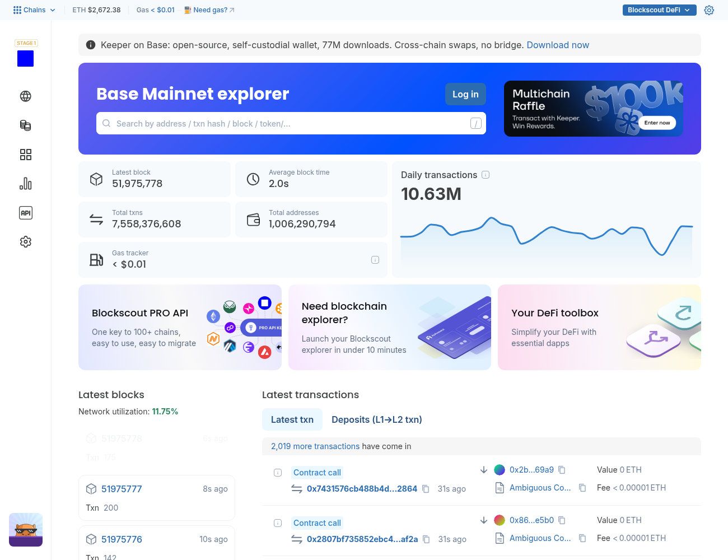Screen dimensions: 728x560
Task: Open the Need gas? link
Action: [x=209, y=10]
